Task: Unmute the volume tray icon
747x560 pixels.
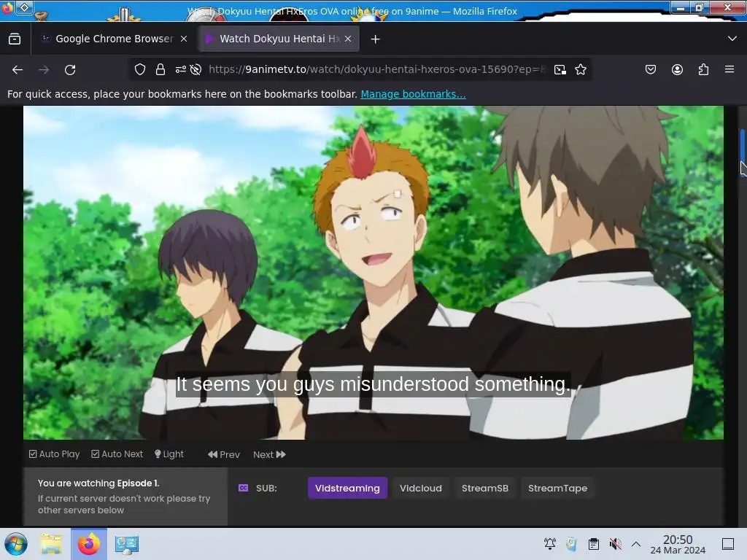Action: tap(615, 544)
